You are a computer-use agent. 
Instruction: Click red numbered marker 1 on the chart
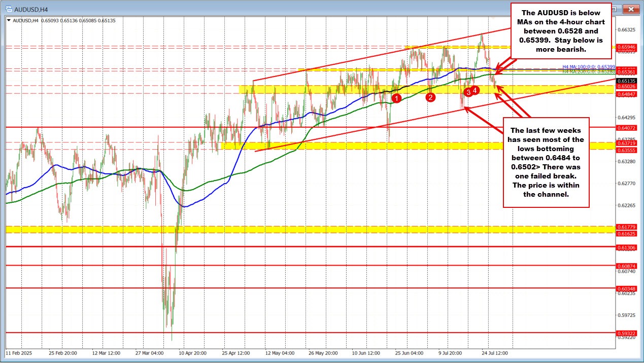tap(397, 97)
